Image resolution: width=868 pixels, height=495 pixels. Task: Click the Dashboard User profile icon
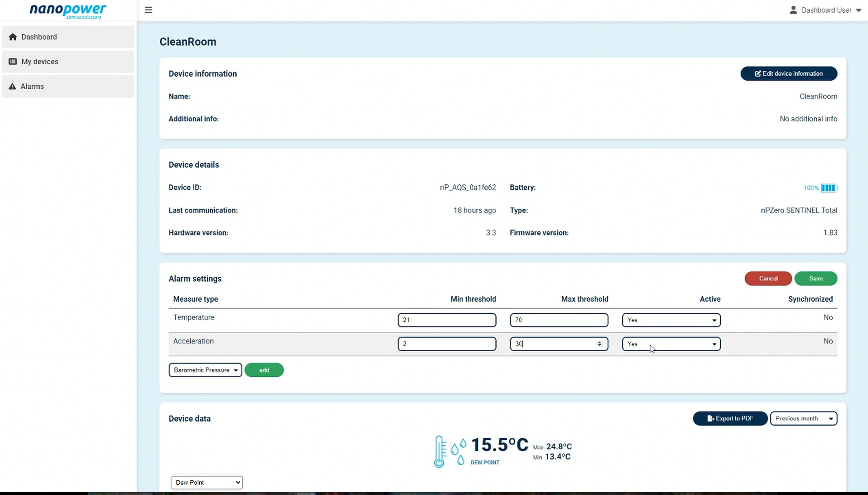pos(793,10)
